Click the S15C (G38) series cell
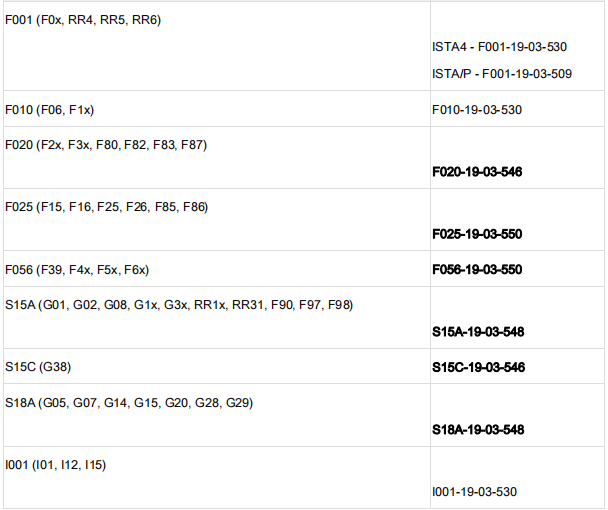608x510 pixels. coord(38,367)
